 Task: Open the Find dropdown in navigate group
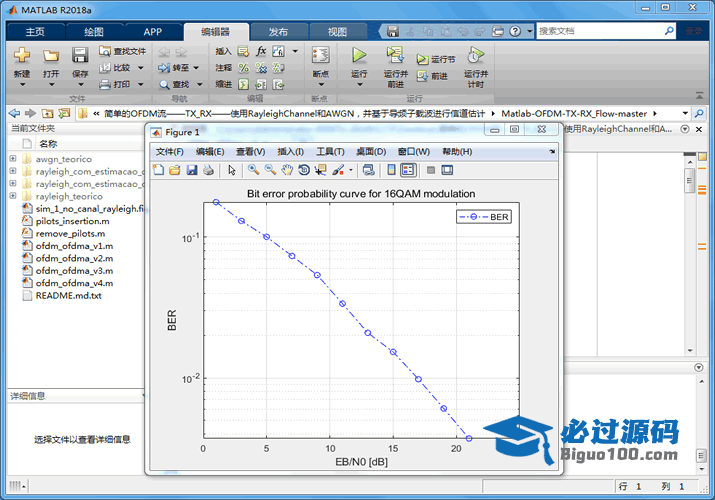[199, 84]
